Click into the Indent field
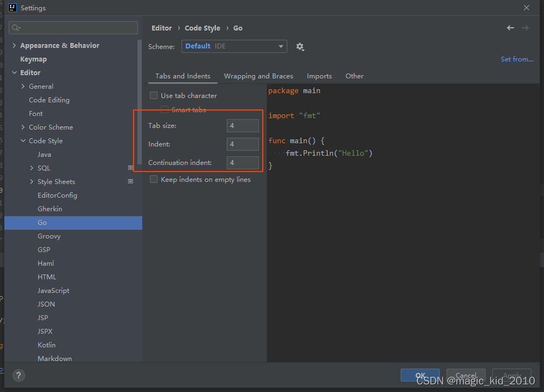Viewport: 544px width, 392px height. (243, 144)
